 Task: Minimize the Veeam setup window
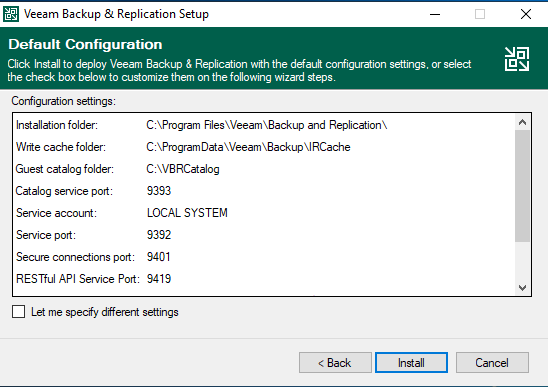pyautogui.click(x=435, y=14)
